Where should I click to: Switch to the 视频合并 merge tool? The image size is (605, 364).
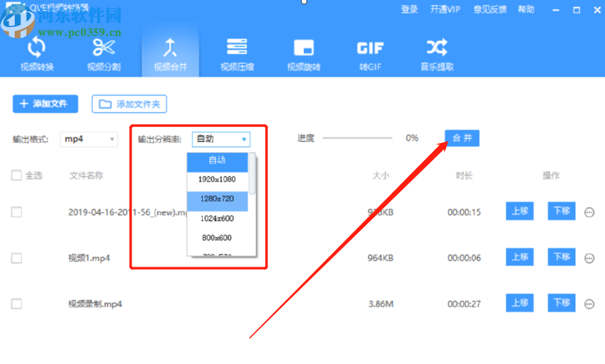[x=170, y=55]
